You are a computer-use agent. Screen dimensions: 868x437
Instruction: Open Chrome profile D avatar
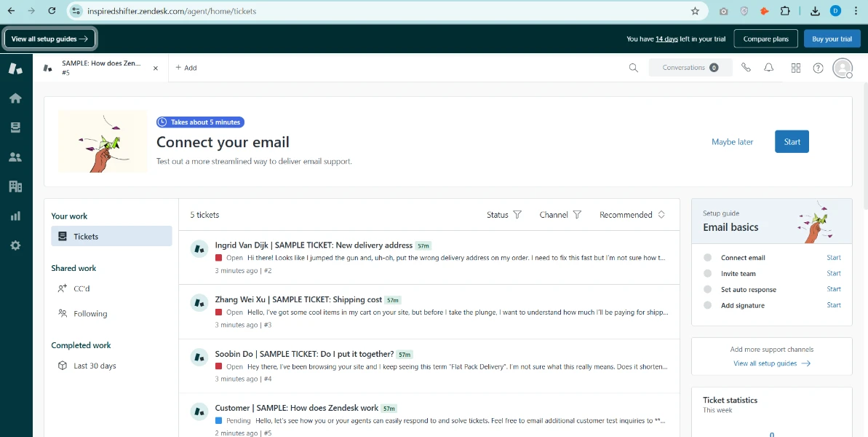click(x=836, y=10)
